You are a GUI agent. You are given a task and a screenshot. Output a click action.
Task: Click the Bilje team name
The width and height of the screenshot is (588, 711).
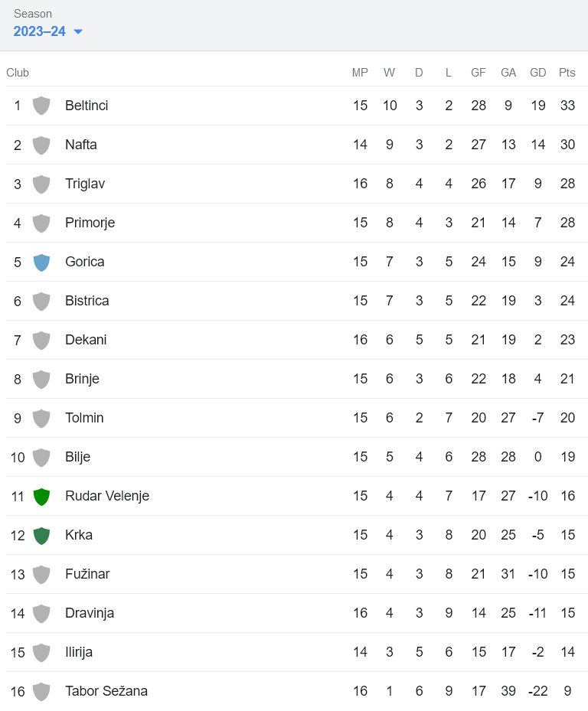77,457
